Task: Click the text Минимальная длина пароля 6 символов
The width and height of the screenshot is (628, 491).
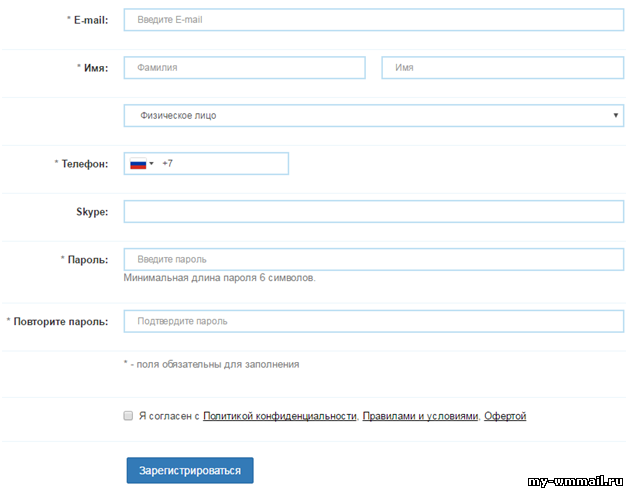Action: 219,278
